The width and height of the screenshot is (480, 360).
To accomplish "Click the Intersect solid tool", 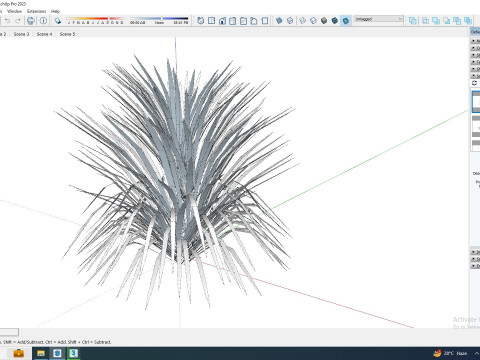I will (x=425, y=21).
